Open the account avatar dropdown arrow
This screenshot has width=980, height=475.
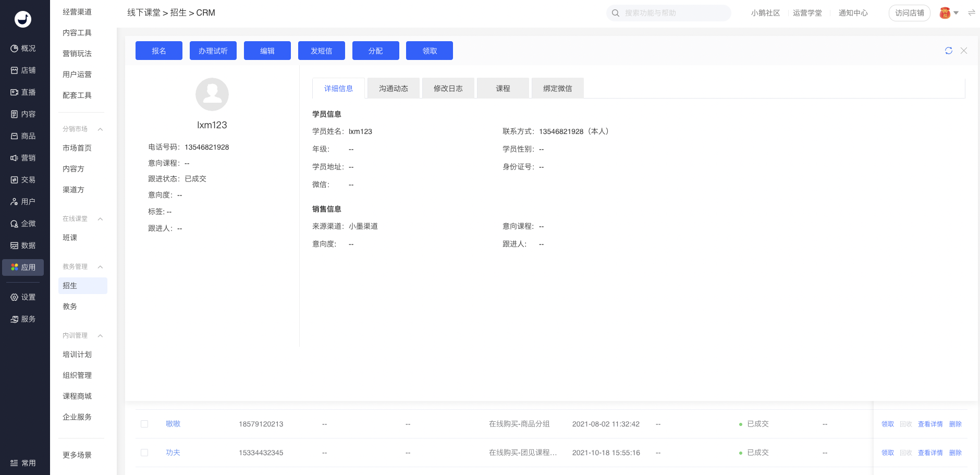[956, 13]
